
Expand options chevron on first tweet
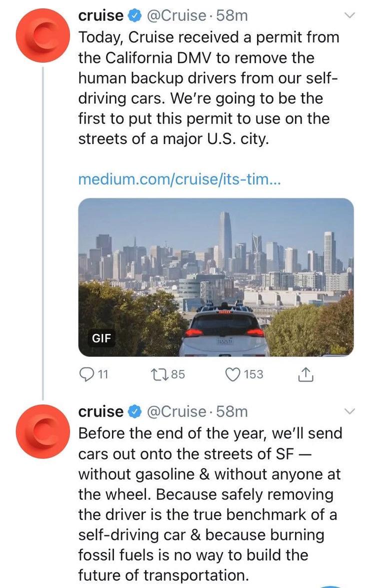349,15
